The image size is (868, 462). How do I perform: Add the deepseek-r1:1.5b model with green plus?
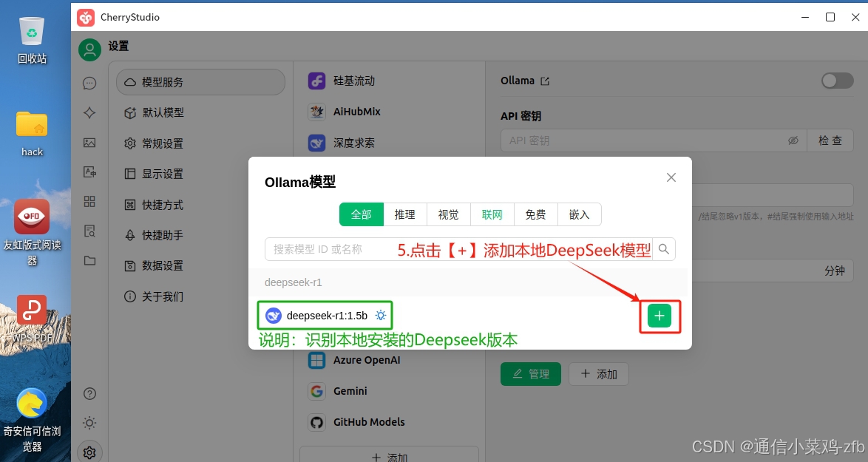click(x=660, y=316)
